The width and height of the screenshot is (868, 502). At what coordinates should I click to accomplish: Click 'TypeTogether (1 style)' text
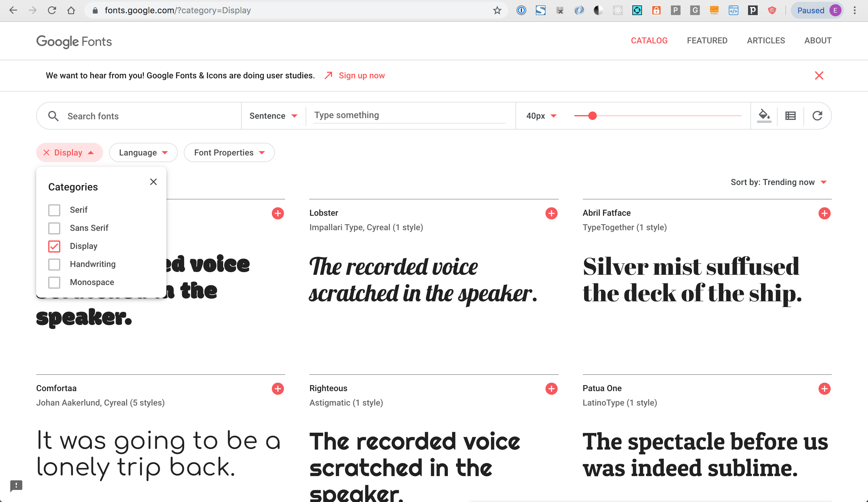click(624, 227)
